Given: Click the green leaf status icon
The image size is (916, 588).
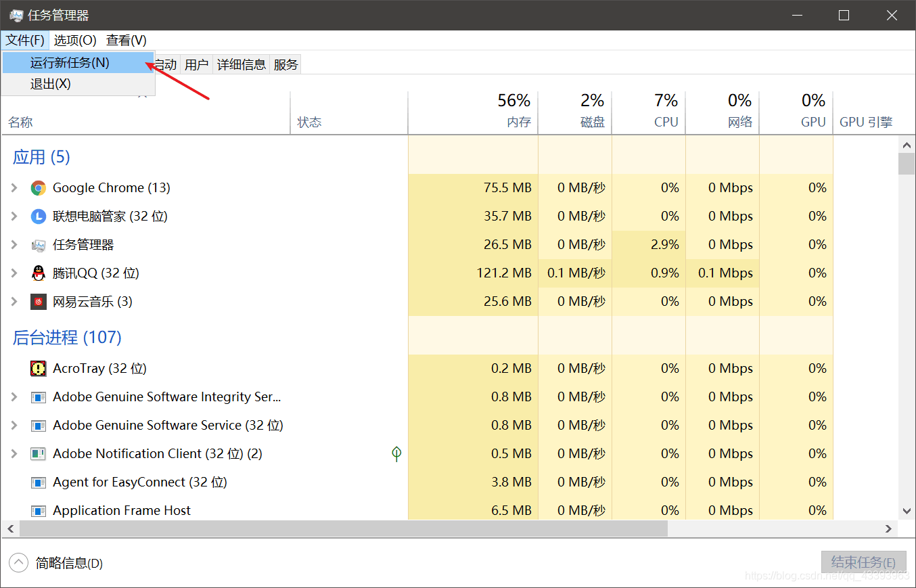Looking at the screenshot, I should pyautogui.click(x=397, y=454).
